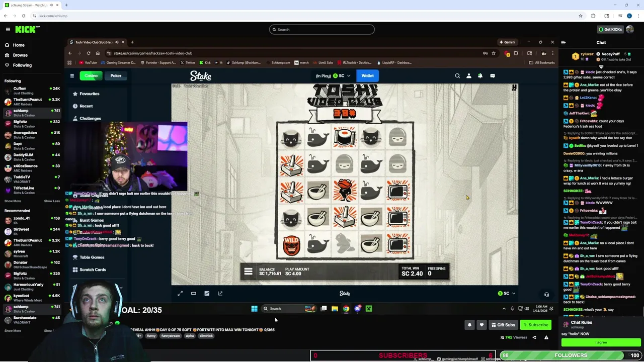Open Table Games in Stake sidebar
The image size is (644, 362).
click(x=92, y=257)
